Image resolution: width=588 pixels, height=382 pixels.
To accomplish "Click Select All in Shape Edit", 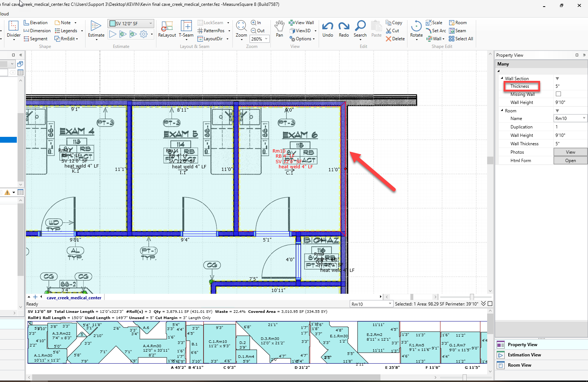I will coord(461,39).
